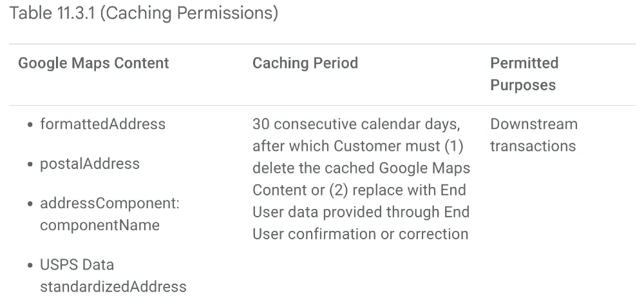Click the bullet before postalAddress
This screenshot has width=644, height=305.
coord(30,164)
